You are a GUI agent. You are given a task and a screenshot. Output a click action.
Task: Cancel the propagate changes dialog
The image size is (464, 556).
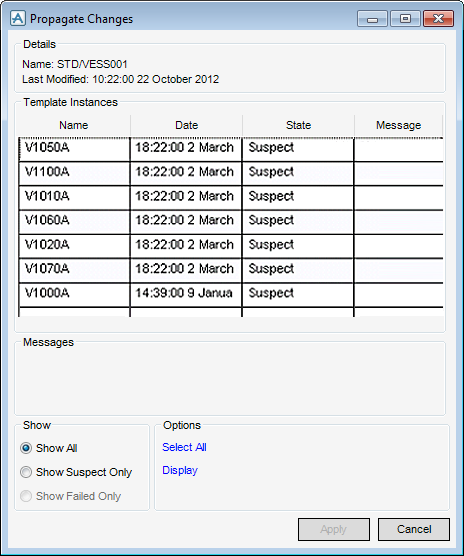point(414,529)
